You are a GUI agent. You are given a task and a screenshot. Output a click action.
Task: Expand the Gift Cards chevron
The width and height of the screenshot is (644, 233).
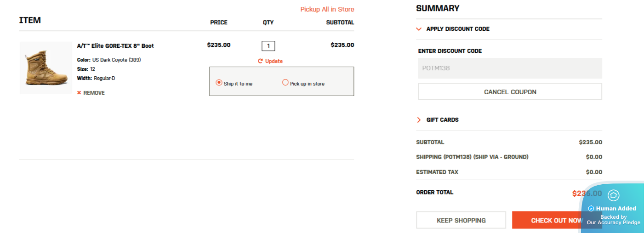[419, 120]
